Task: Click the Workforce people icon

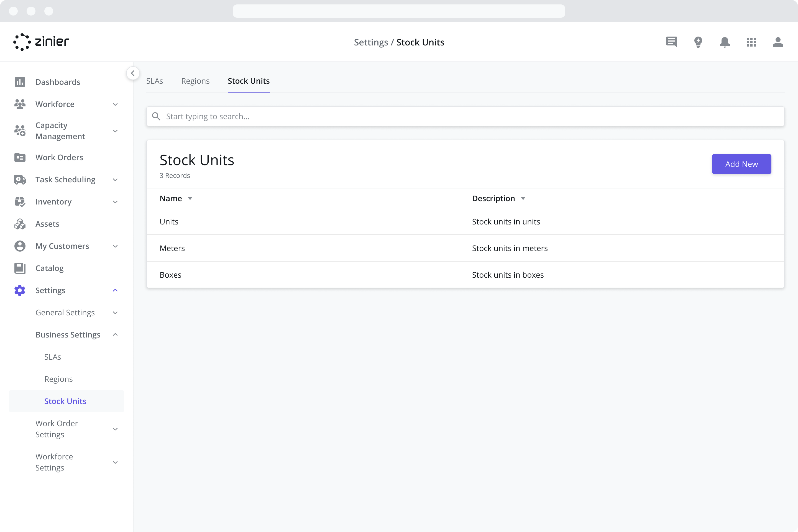Action: [20, 104]
